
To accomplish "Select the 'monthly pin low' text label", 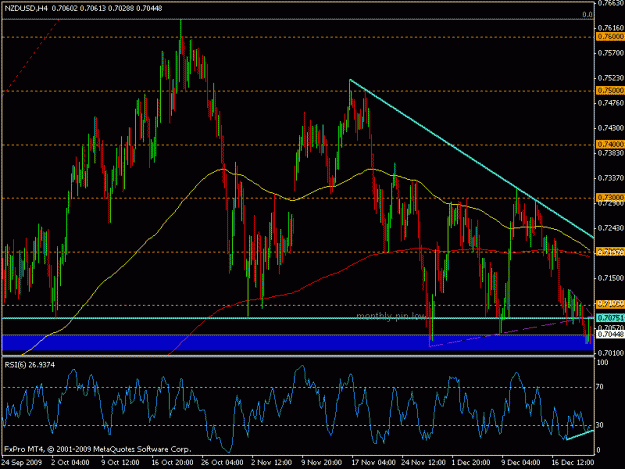I will point(391,316).
